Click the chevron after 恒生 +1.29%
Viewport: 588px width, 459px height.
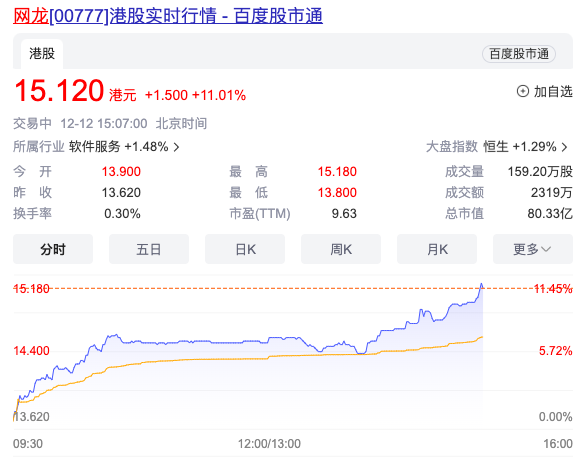tap(564, 147)
